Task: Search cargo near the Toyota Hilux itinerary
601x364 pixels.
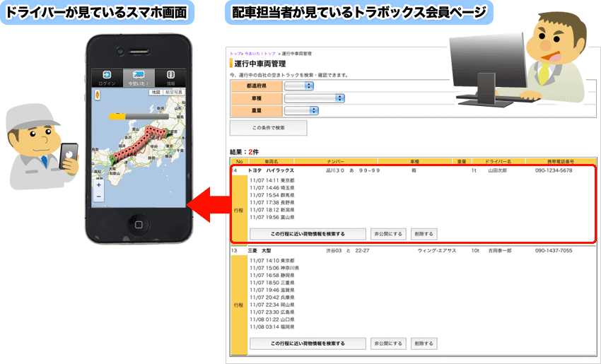Action: click(308, 234)
